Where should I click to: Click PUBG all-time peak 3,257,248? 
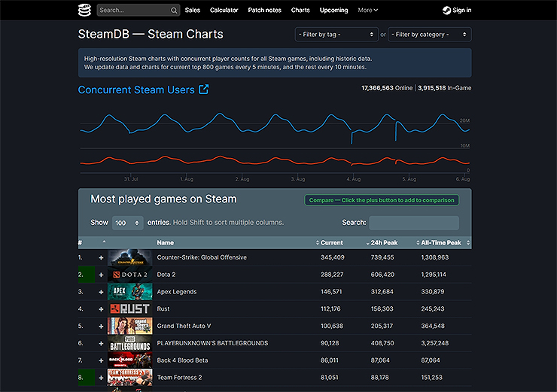(x=435, y=343)
